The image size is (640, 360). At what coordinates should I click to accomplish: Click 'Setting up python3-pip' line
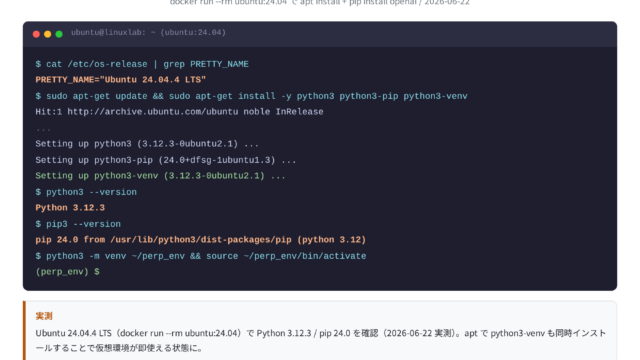pyautogui.click(x=166, y=160)
